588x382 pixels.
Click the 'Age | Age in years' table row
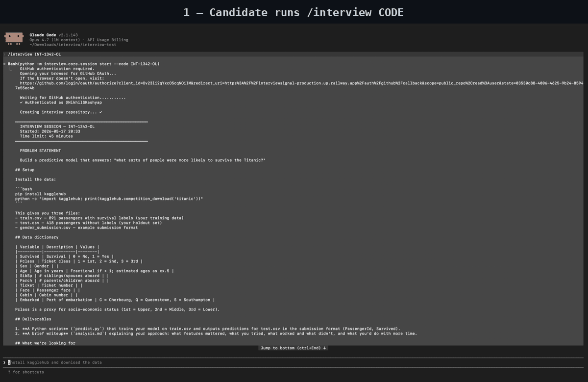tap(95, 271)
